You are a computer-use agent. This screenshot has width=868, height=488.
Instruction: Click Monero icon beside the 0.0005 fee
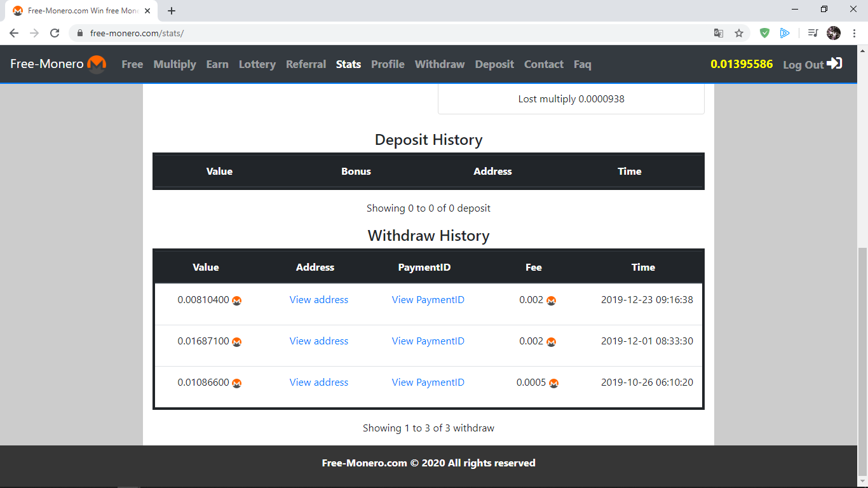point(553,383)
